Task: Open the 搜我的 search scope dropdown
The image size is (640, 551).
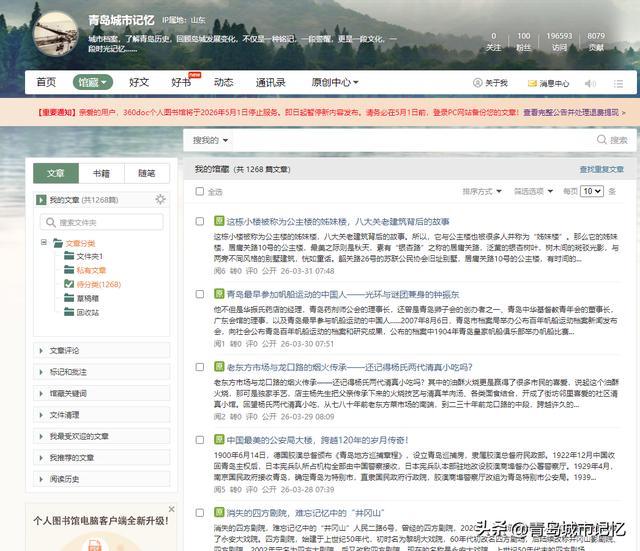Action: tap(210, 140)
